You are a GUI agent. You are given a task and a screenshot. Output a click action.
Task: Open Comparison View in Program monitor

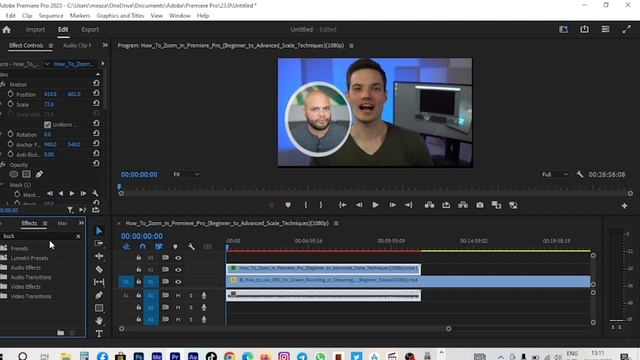click(496, 205)
